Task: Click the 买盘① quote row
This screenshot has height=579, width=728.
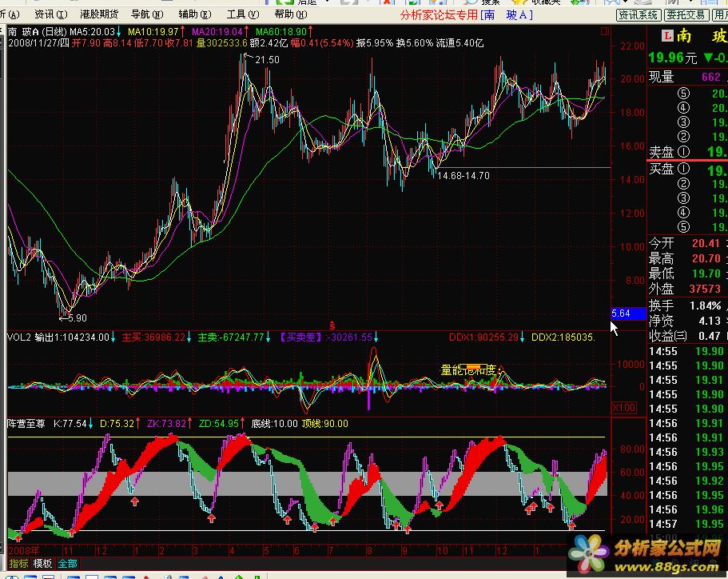Action: click(x=687, y=170)
